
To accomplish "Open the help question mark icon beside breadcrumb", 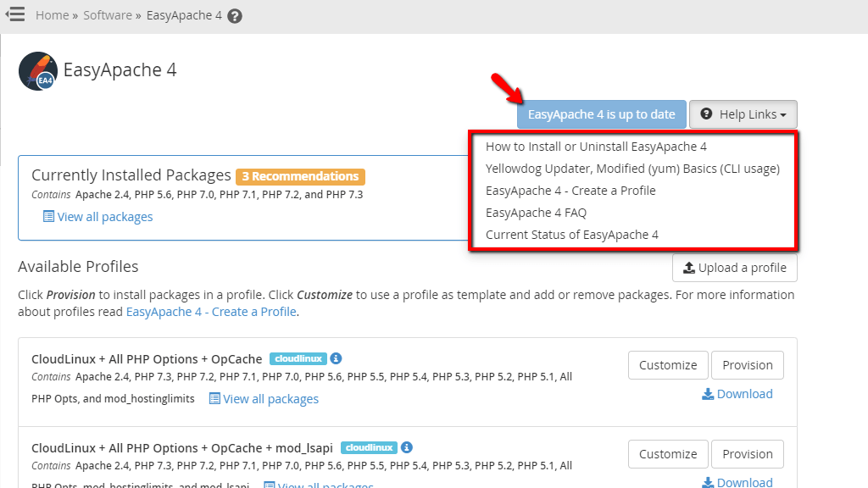I will (235, 16).
